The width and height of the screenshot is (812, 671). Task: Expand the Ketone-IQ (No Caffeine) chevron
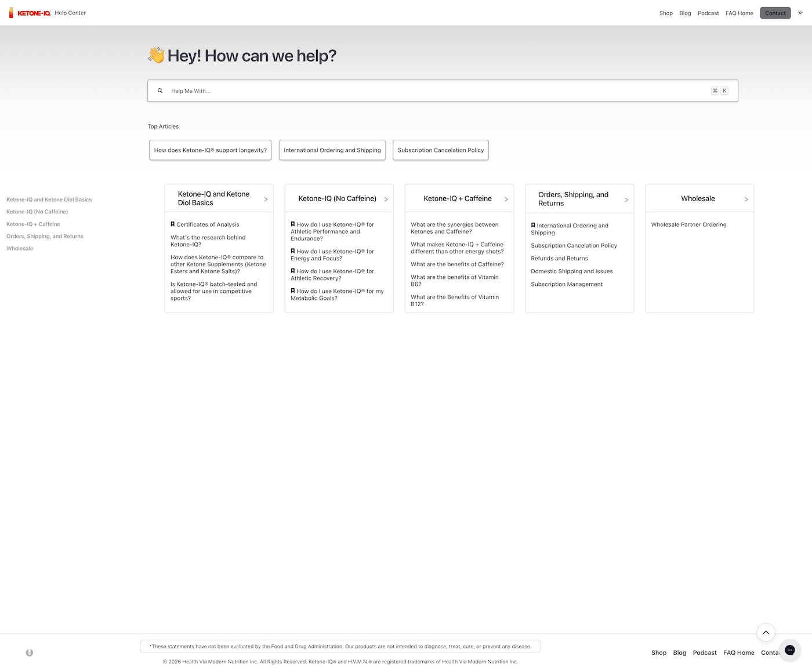pyautogui.click(x=386, y=199)
